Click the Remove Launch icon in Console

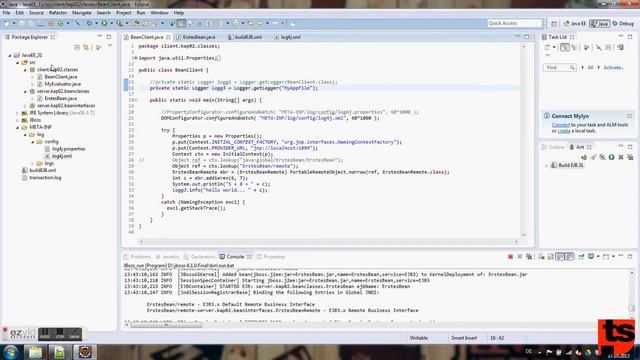tap(520, 257)
